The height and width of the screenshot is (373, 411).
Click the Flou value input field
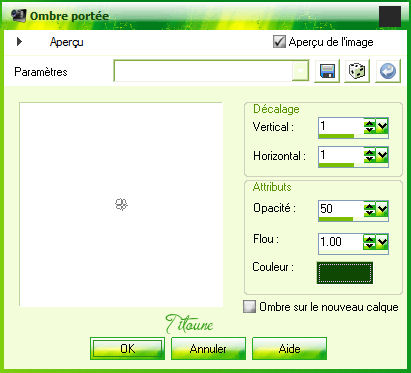pyautogui.click(x=341, y=242)
